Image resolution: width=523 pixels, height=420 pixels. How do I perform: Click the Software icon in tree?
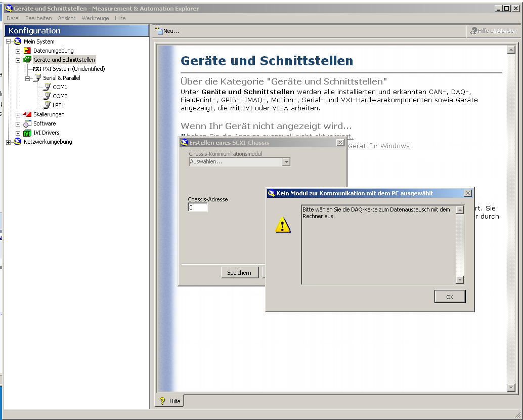pos(27,124)
